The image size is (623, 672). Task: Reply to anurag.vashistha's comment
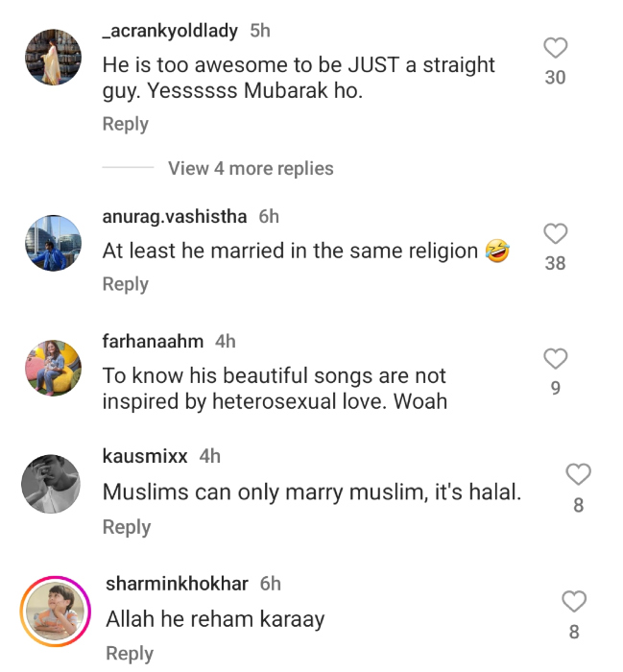126,284
